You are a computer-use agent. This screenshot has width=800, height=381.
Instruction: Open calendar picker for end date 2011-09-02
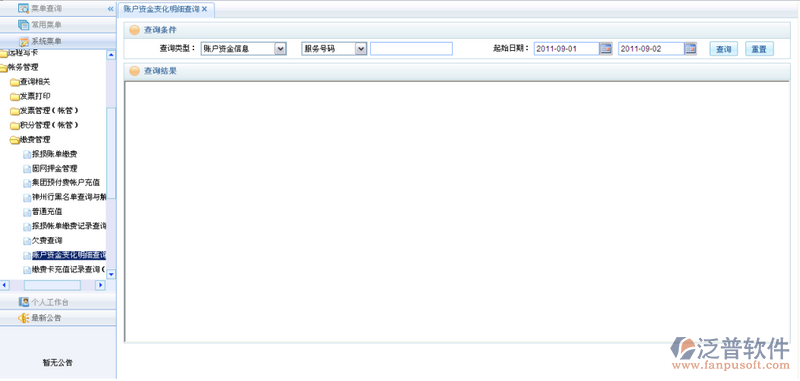(x=690, y=49)
